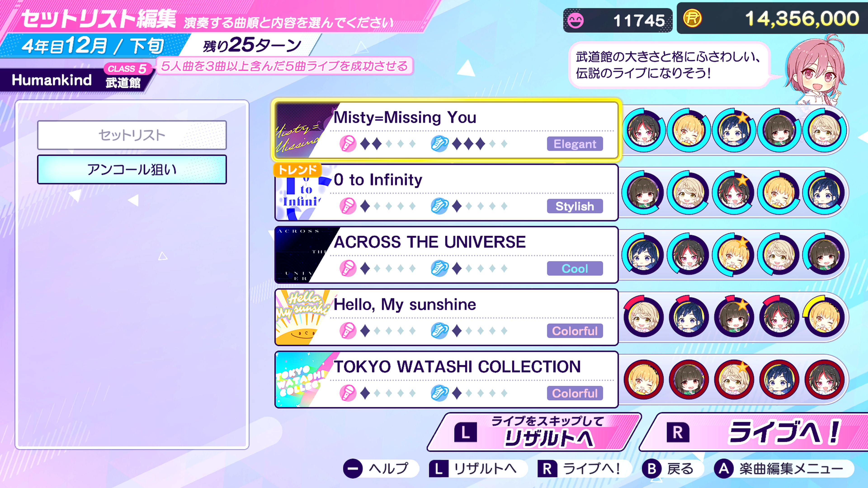Click the Cool genre tag

[575, 268]
